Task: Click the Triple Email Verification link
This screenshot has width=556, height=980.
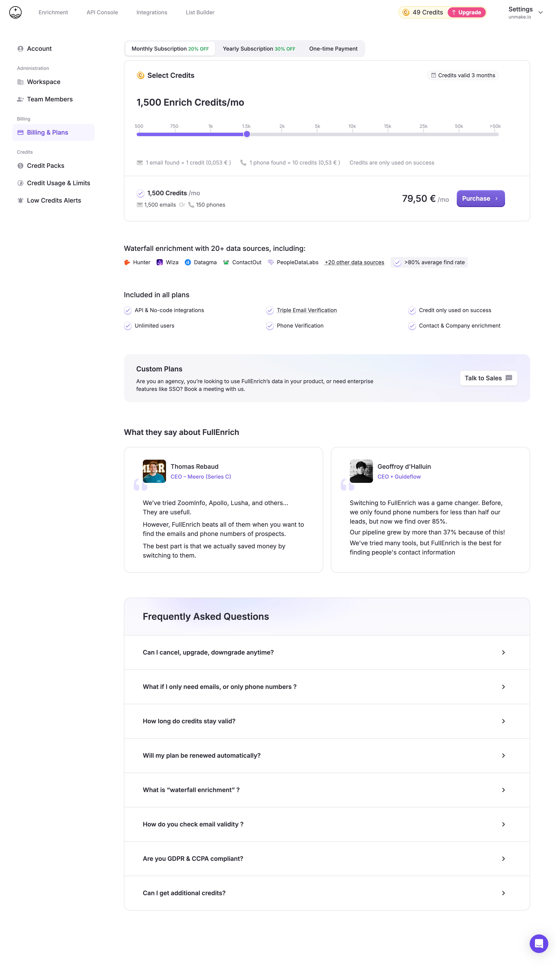Action: pos(307,311)
